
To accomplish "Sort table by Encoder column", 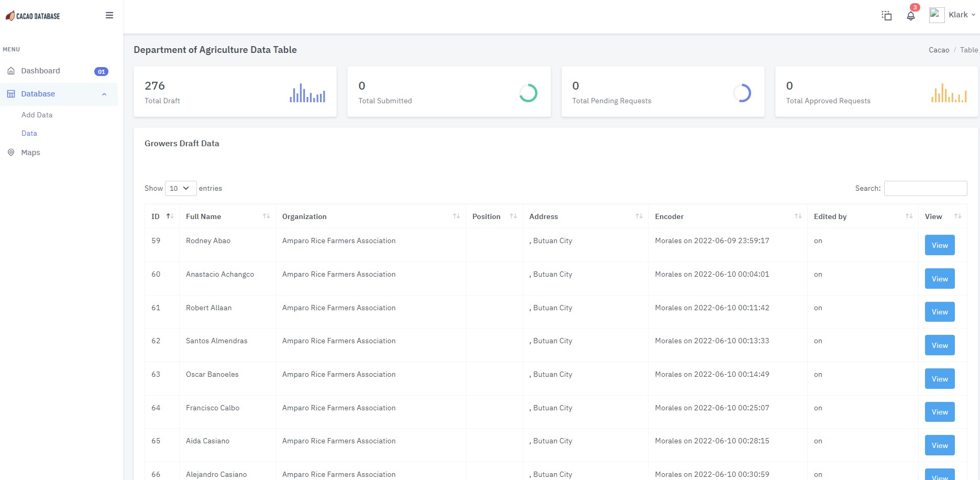I will click(x=728, y=216).
